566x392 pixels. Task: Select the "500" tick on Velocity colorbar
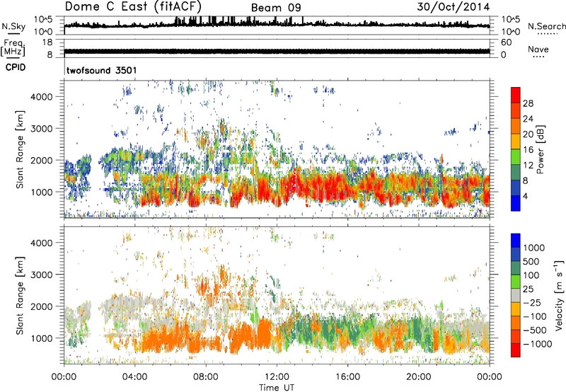(531, 261)
